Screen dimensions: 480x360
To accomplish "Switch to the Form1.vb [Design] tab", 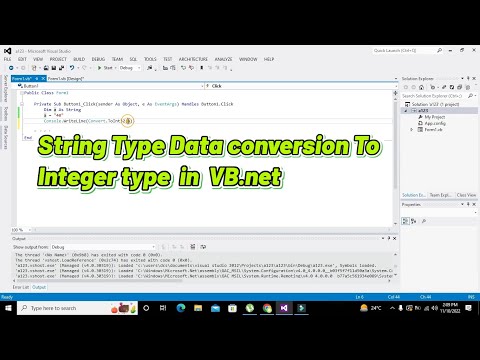I will click(65, 79).
